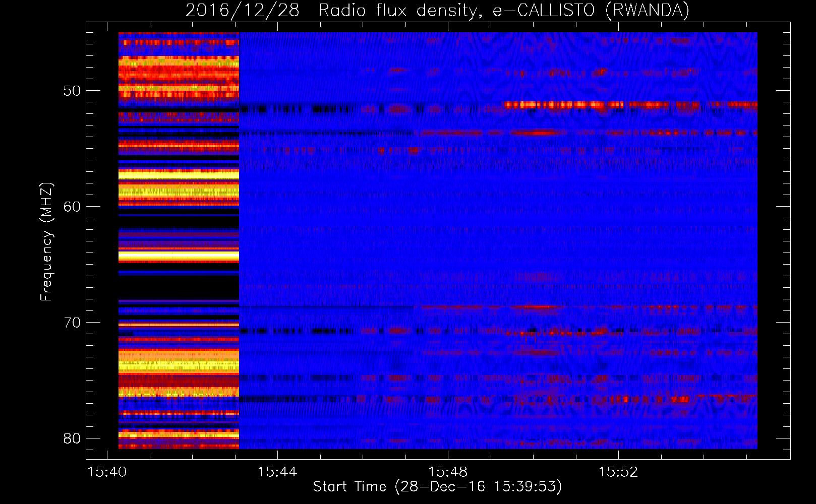Viewport: 816px width, 504px height.
Task: Select the Frequency (MHZ) axis label
Action: (46, 241)
